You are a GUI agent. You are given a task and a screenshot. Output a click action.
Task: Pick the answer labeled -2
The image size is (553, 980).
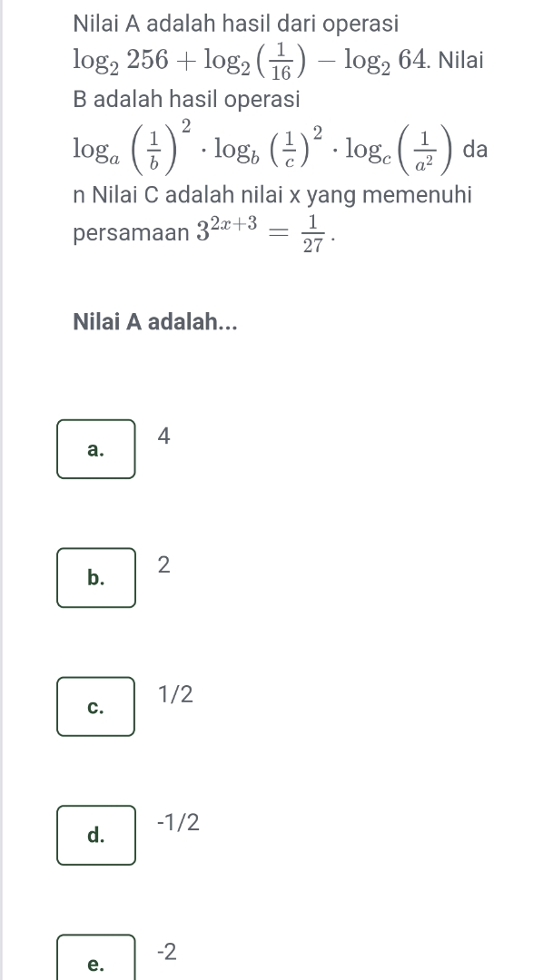click(x=166, y=953)
